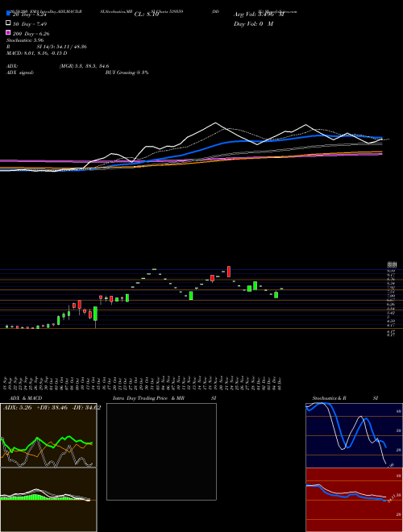Click the ADX line chart panel

click(x=48, y=435)
